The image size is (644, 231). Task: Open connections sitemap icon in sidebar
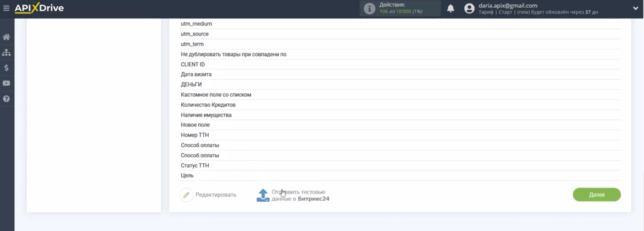tap(6, 52)
